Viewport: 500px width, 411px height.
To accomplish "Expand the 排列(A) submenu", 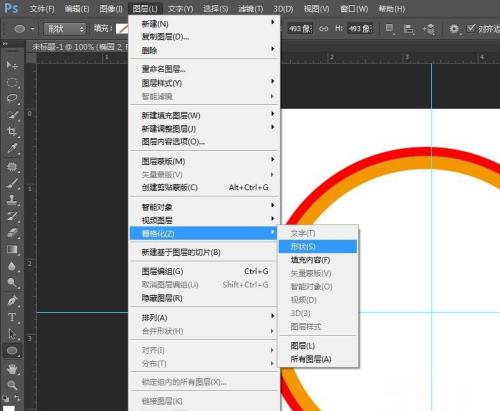I will (204, 318).
